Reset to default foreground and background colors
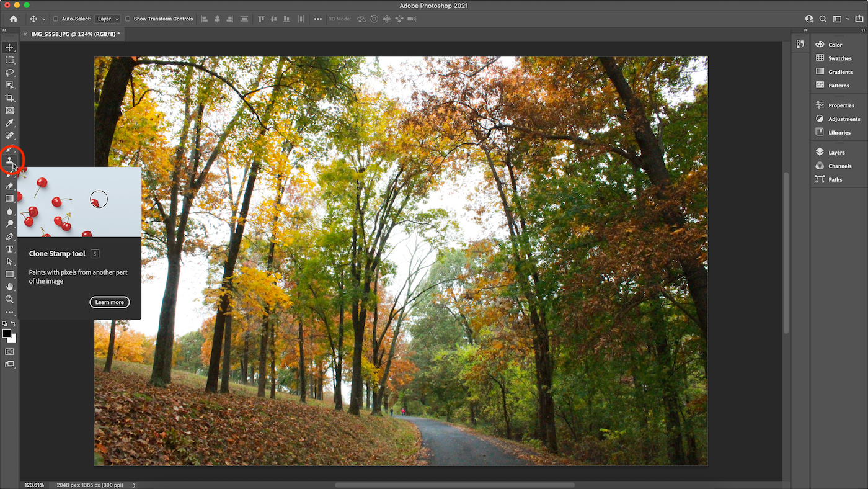Viewport: 868px width, 489px height. point(6,324)
